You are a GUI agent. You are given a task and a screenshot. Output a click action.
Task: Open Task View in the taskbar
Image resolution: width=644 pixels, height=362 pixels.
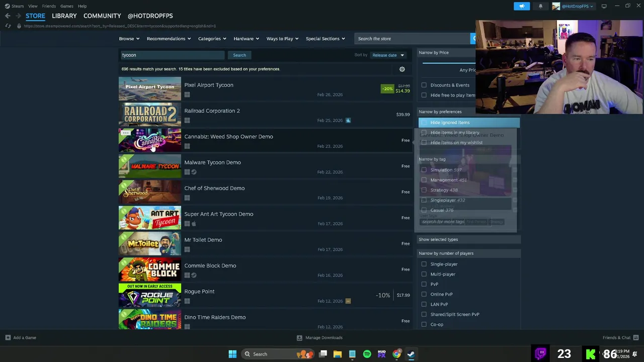click(x=323, y=354)
